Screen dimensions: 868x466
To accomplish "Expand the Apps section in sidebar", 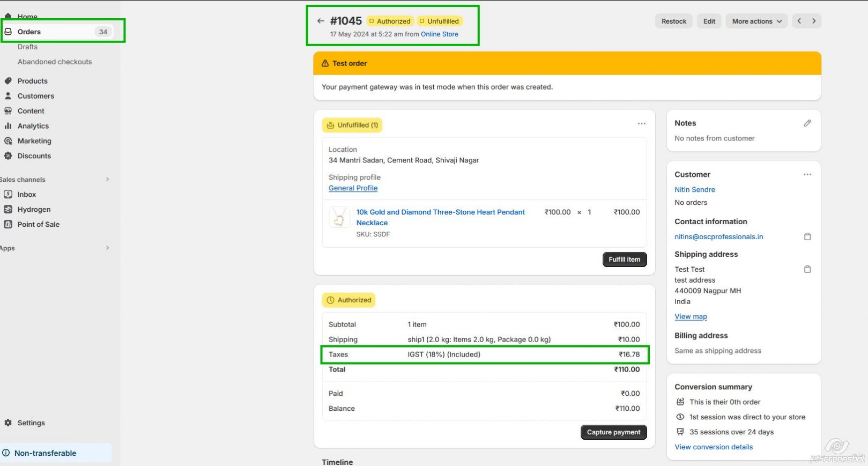I will point(107,248).
